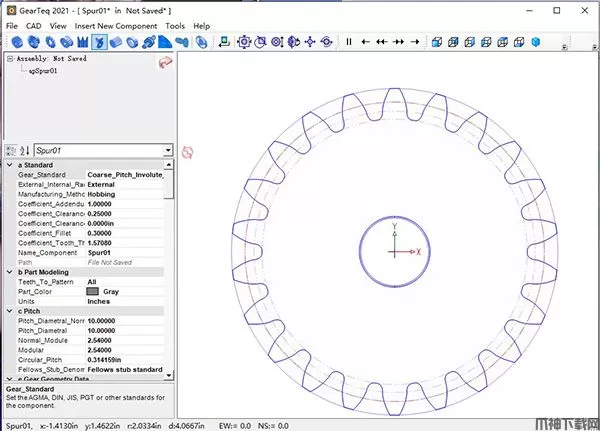
Task: Open the Insert New Component menu
Action: point(116,25)
